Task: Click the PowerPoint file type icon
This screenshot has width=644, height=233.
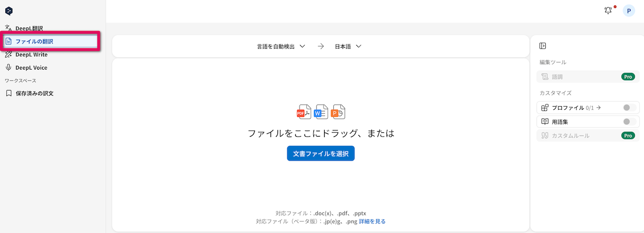Action: pyautogui.click(x=338, y=111)
